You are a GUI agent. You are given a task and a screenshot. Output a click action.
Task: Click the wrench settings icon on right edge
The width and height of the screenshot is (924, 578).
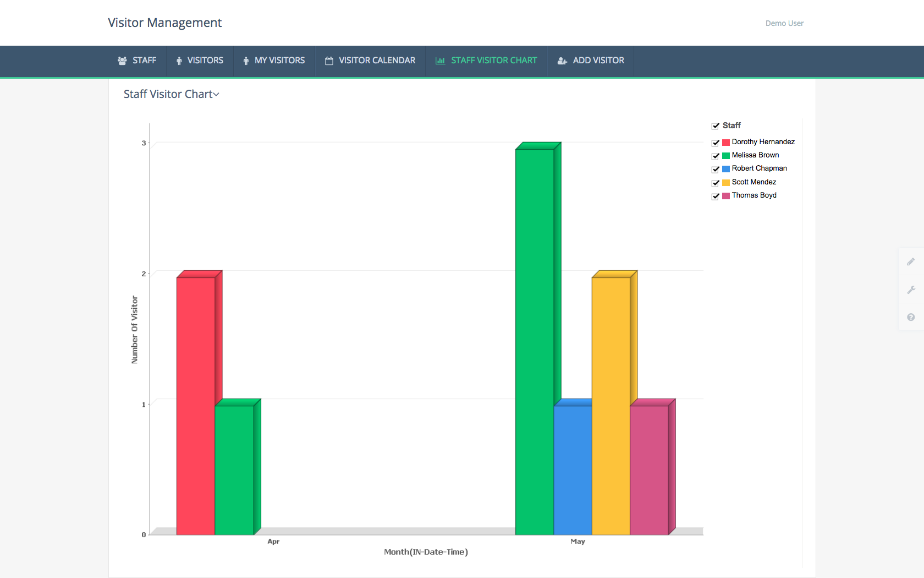(911, 290)
